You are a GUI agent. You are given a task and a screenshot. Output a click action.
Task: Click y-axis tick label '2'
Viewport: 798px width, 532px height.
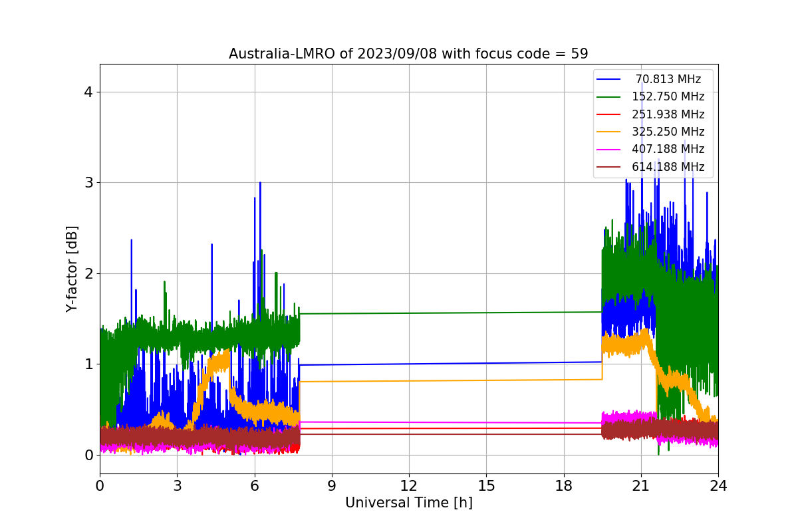click(88, 273)
